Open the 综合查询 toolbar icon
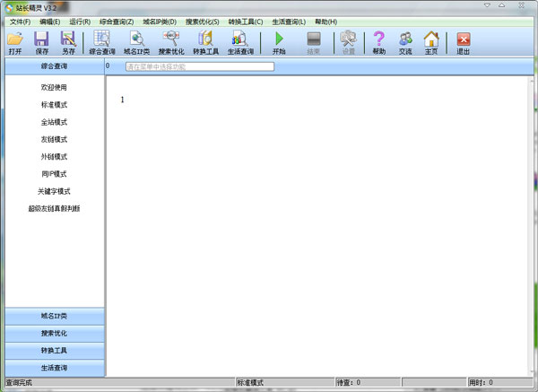The image size is (538, 392). point(102,39)
